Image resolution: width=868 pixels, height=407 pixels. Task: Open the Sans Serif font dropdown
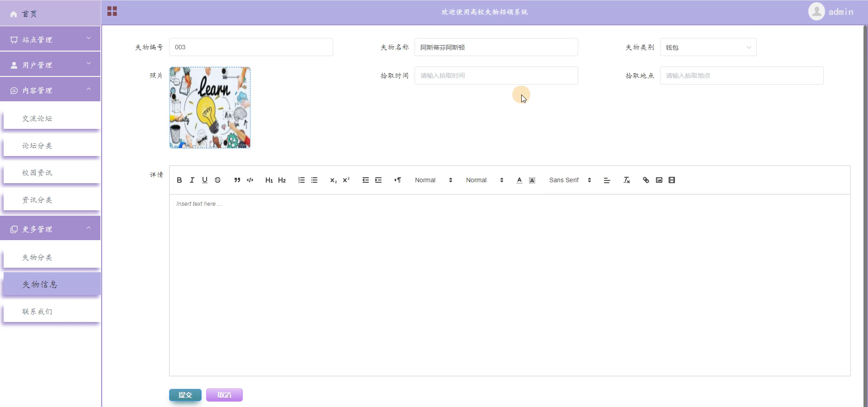[570, 180]
